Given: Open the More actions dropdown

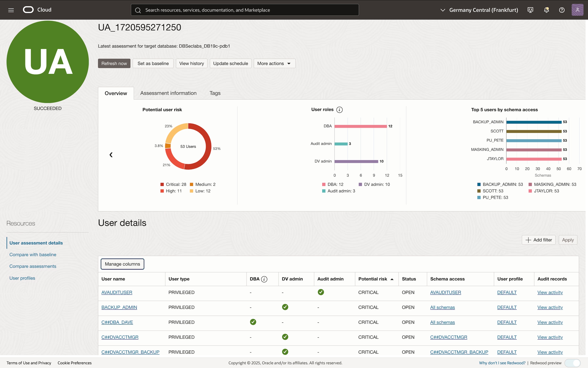Looking at the screenshot, I should click(274, 63).
